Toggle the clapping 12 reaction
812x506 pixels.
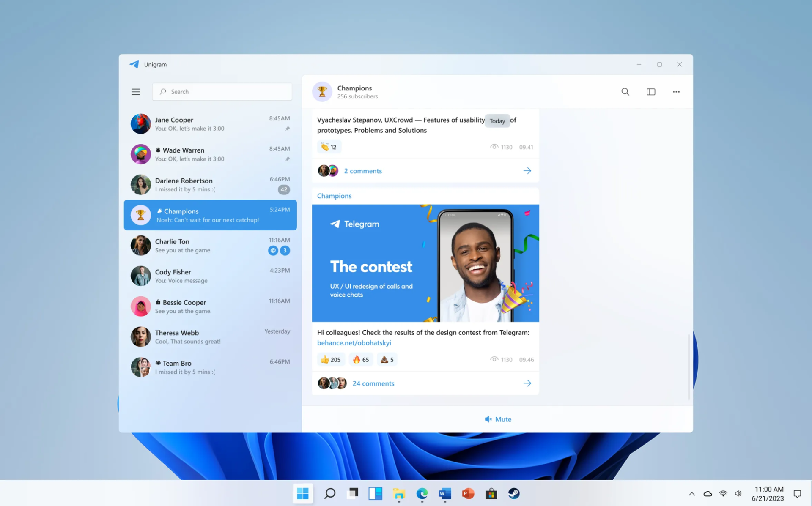[x=329, y=147]
